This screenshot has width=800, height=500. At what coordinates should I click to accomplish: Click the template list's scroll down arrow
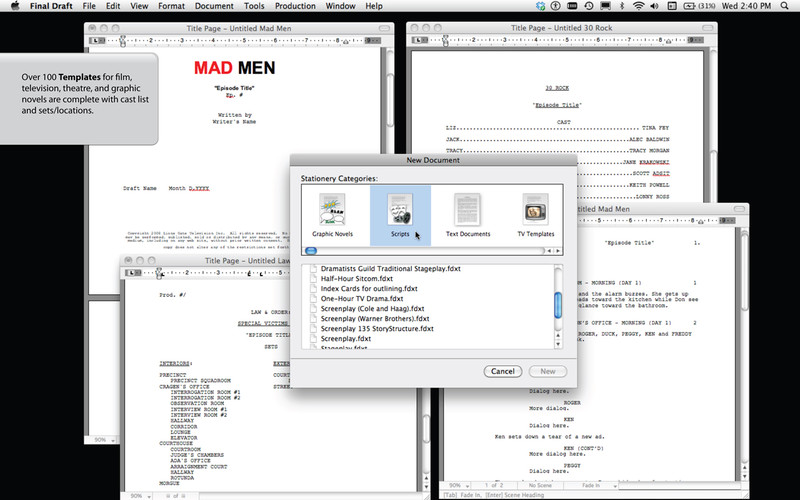(x=558, y=344)
